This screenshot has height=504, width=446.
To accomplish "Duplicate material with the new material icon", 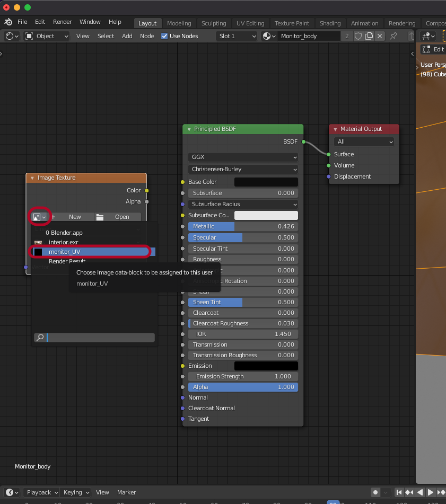I will 369,36.
